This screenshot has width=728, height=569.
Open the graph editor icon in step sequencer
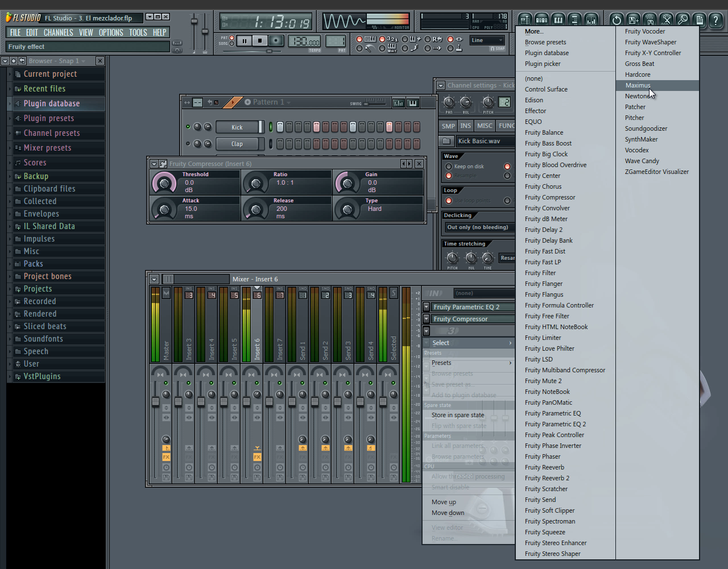tap(398, 103)
